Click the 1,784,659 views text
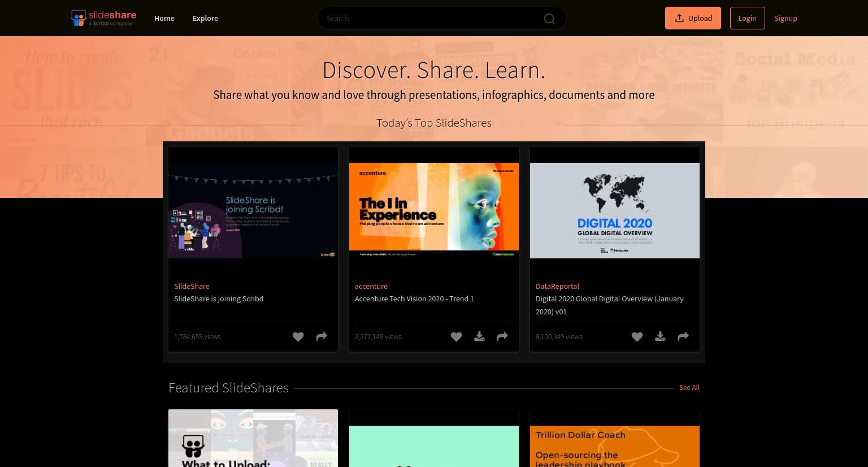The height and width of the screenshot is (467, 868). (197, 336)
